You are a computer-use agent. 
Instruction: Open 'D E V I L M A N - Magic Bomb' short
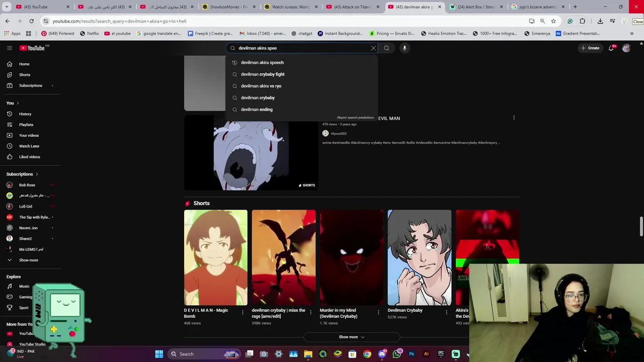coord(215,257)
